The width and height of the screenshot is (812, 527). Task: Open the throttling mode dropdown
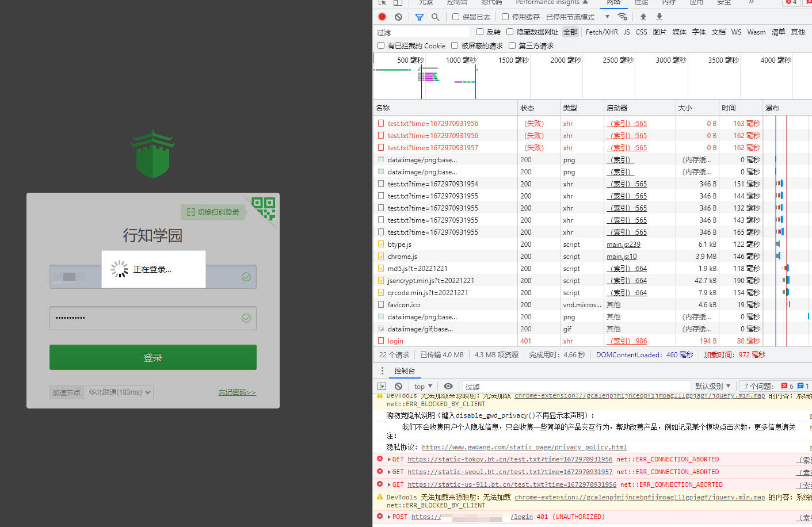[578, 17]
